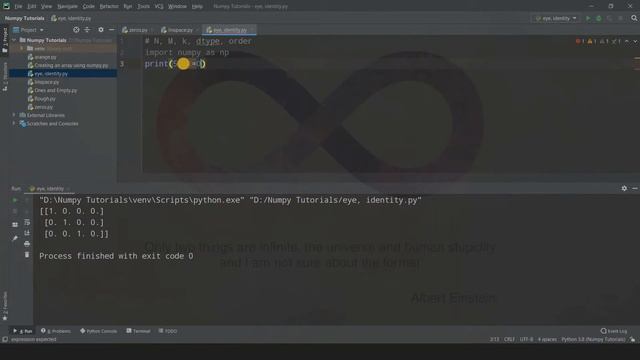Click the red error indicator in editor
640x360 pixels.
coord(580,41)
